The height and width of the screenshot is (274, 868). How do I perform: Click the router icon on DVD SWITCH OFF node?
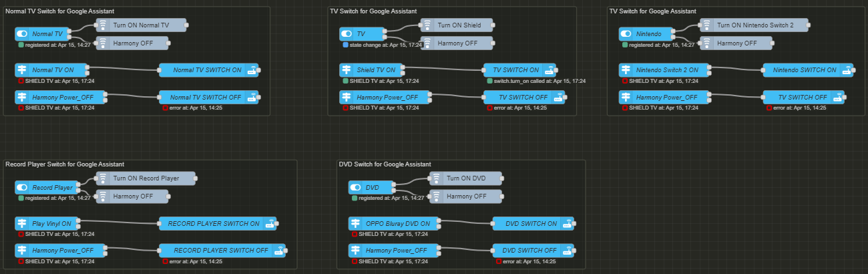tap(568, 251)
